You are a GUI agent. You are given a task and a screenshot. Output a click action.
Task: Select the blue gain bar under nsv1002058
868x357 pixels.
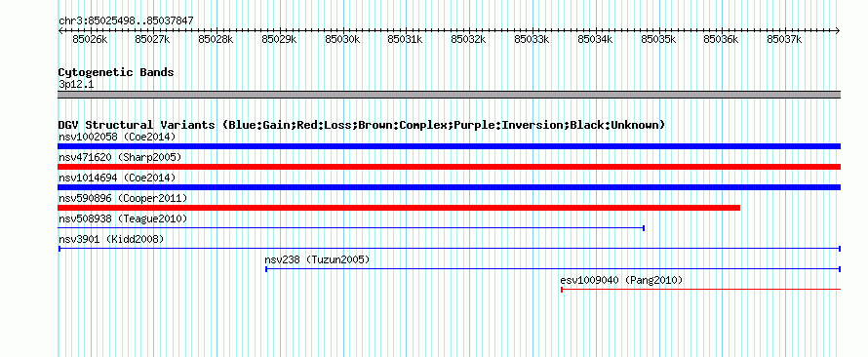pyautogui.click(x=449, y=146)
